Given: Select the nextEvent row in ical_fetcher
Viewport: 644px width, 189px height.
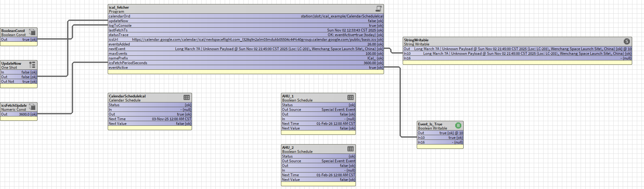Looking at the screenshot, I should [246, 49].
